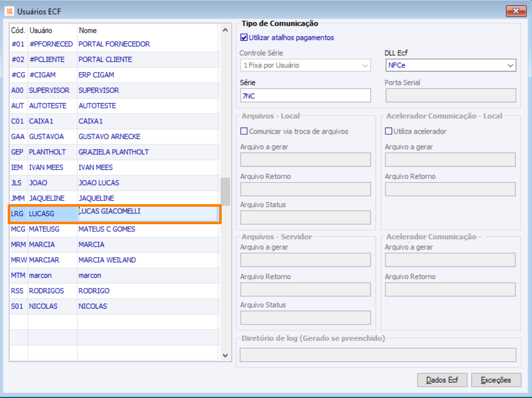Select the NICOLAS user row
The width and height of the screenshot is (532, 398).
click(93, 306)
